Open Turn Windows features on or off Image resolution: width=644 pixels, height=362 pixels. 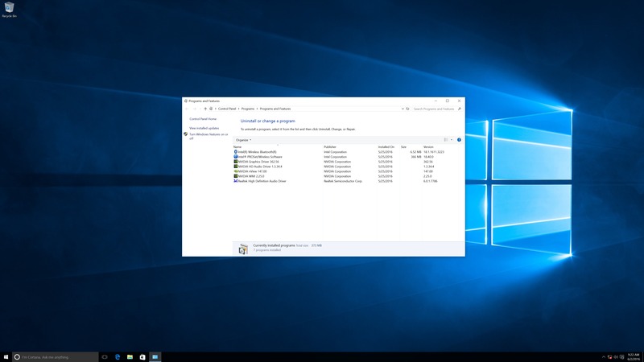[x=208, y=136]
